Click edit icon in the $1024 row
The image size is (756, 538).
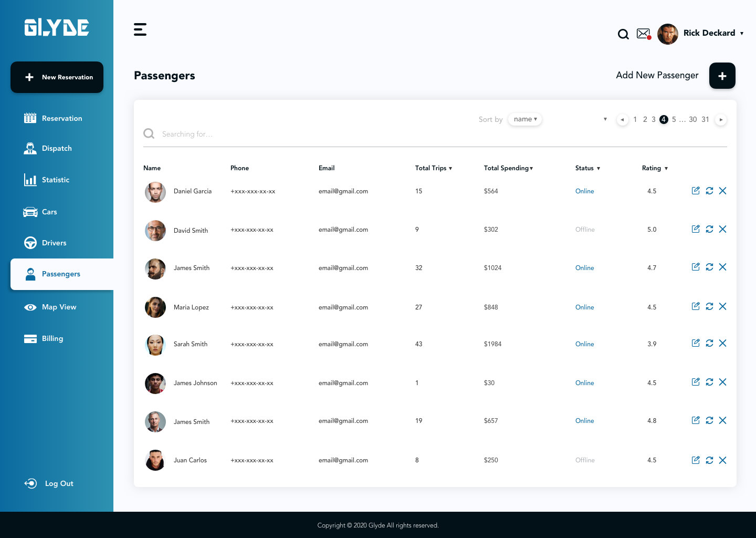tap(696, 267)
